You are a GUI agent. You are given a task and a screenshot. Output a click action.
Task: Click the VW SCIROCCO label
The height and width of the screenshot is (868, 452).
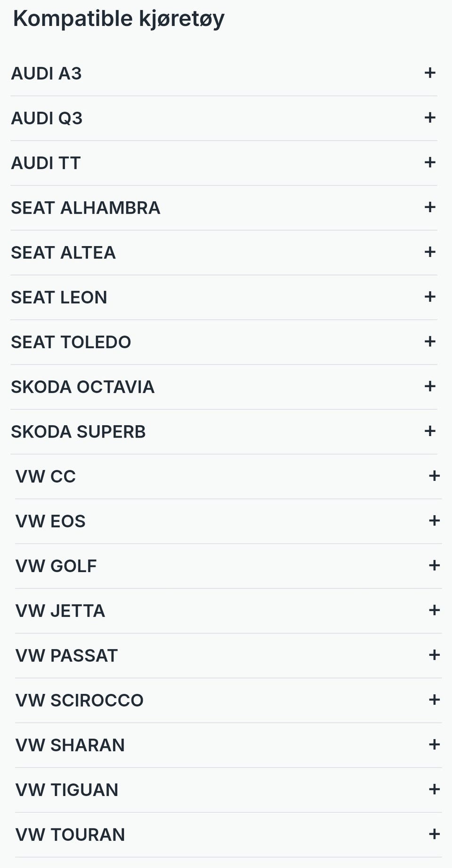click(x=79, y=700)
